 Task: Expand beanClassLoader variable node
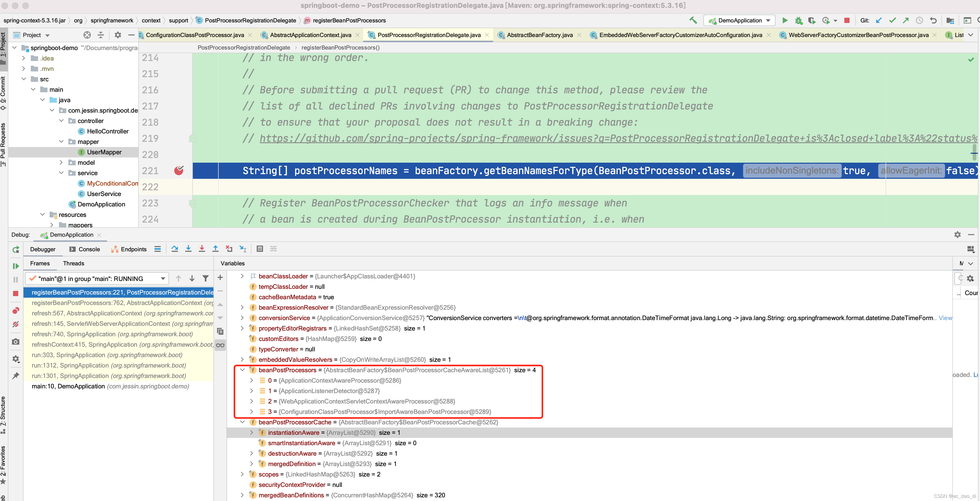[x=242, y=276]
